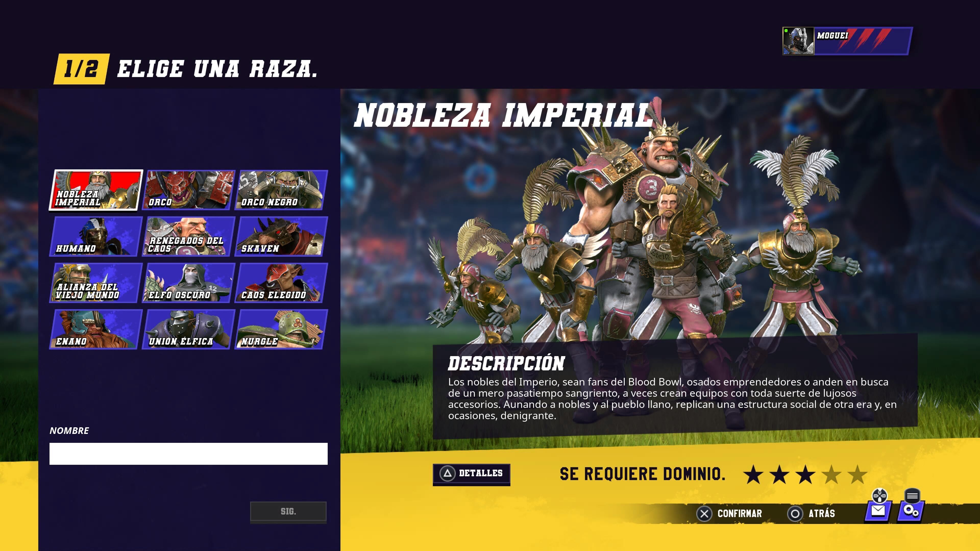Image resolution: width=980 pixels, height=551 pixels.
Task: Click the Moguei player profile avatar
Action: tap(798, 41)
